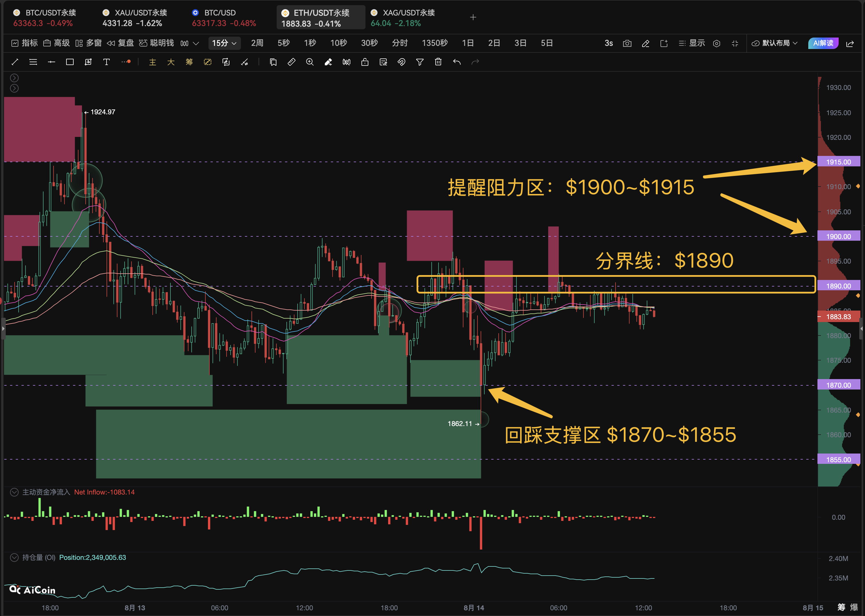Toggle the line-swap tool icon
The image size is (865, 616).
pyautogui.click(x=245, y=62)
